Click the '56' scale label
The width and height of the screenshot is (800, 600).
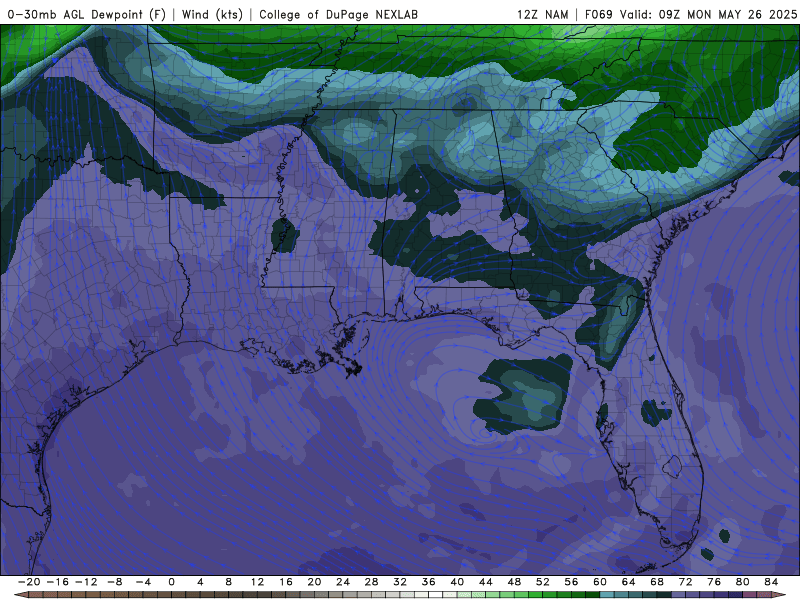571,582
